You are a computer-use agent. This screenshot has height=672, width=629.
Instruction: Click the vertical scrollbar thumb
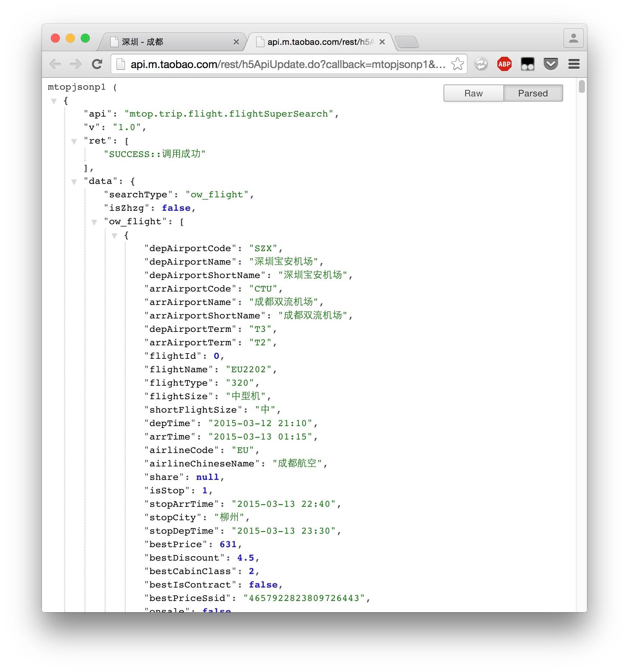582,86
